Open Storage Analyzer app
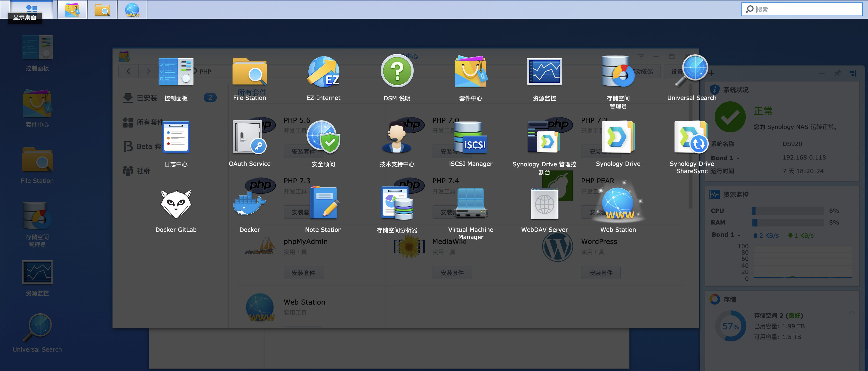Viewport: 868px width, 371px height. (397, 203)
